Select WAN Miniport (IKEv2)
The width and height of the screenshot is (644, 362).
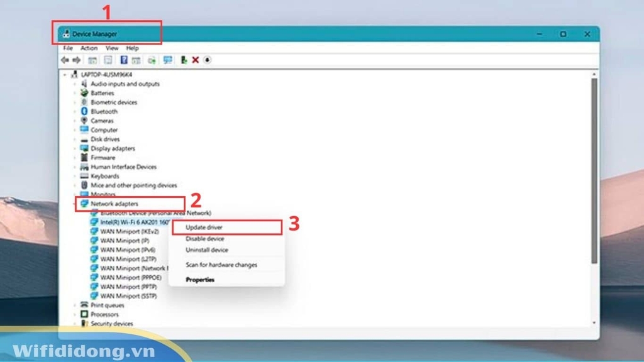coord(130,231)
